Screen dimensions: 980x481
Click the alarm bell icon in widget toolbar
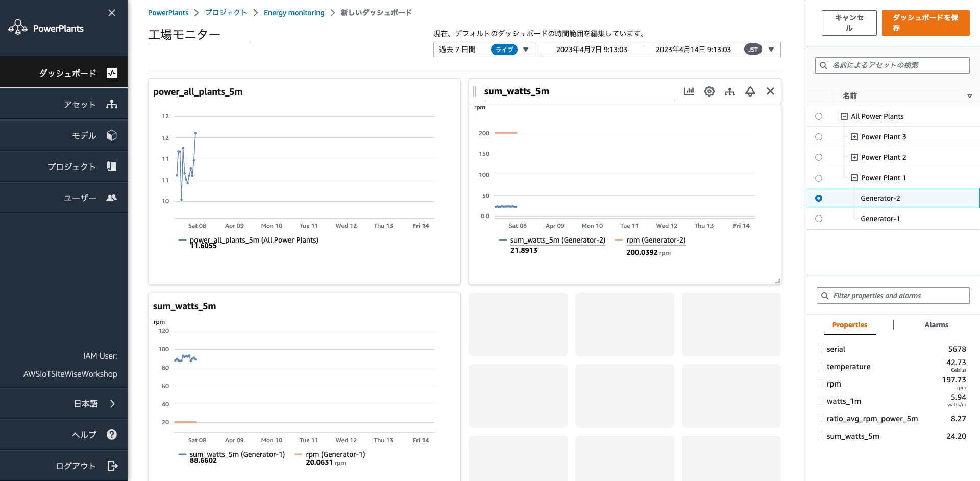pos(750,91)
